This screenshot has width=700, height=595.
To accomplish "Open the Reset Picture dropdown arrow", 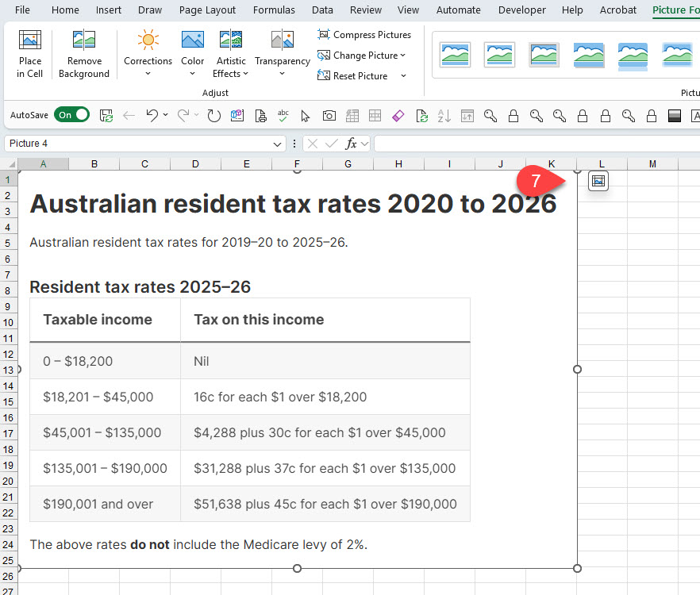I will point(403,76).
